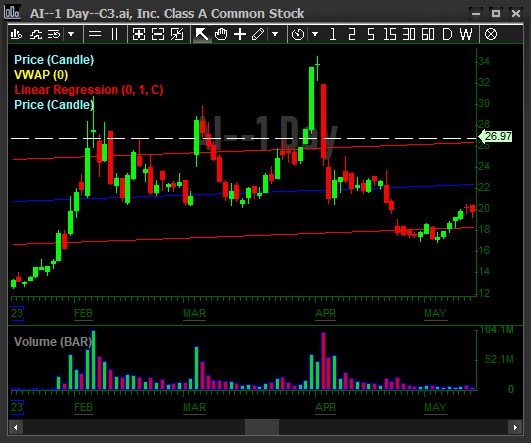Switch to 5 minute interval
This screenshot has width=531, height=443.
point(371,34)
